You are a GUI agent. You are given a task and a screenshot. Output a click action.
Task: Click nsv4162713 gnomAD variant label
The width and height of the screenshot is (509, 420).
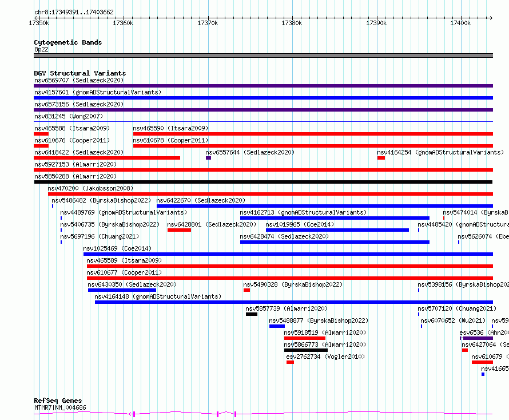(x=303, y=212)
